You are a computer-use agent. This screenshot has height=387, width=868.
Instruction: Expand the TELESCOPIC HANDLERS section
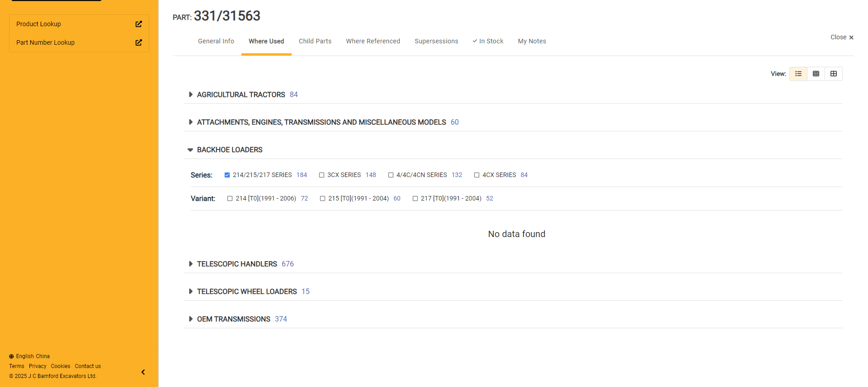tap(191, 264)
